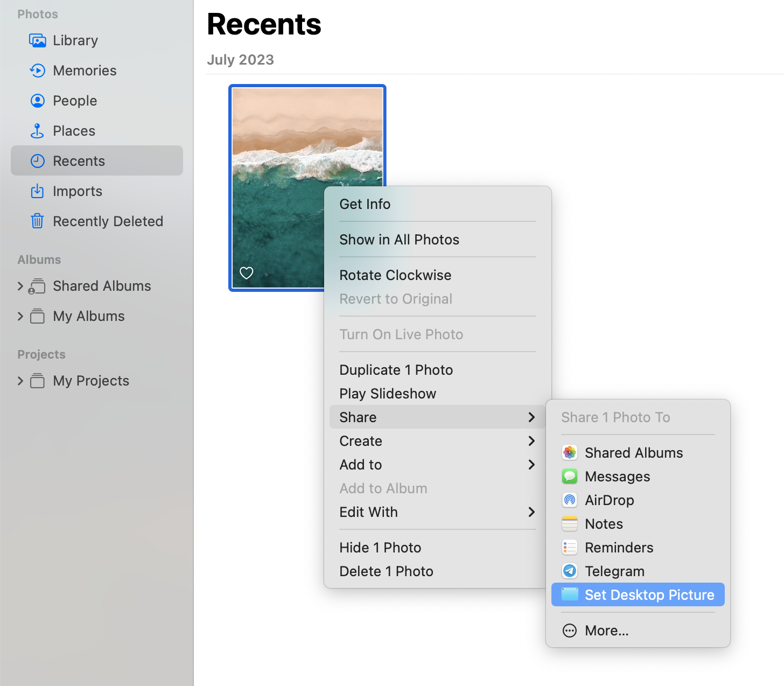
Task: Choose the Add to menu label
Action: coord(360,465)
